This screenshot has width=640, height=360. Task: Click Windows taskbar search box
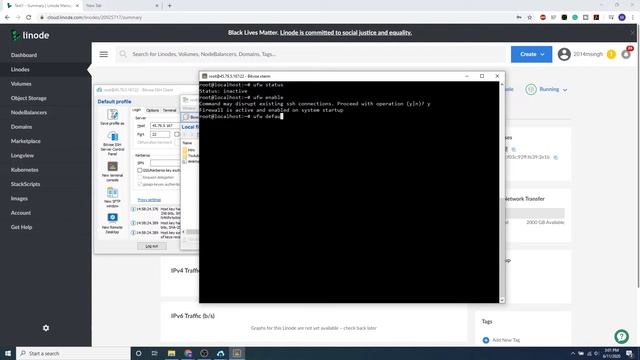(73, 353)
